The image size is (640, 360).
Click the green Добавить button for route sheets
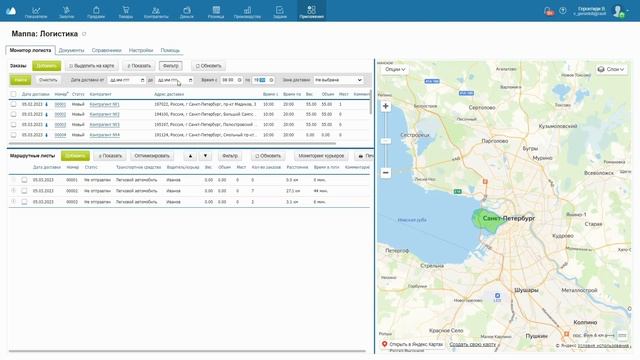75,156
